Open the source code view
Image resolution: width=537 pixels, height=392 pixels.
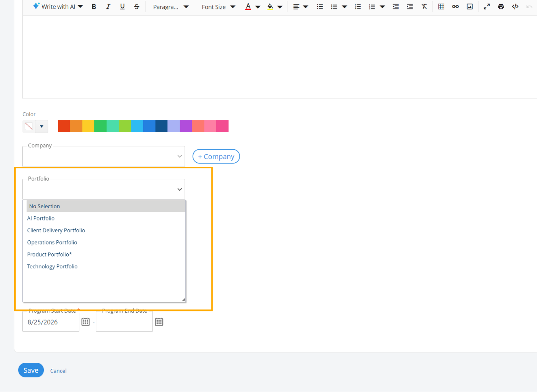click(515, 7)
